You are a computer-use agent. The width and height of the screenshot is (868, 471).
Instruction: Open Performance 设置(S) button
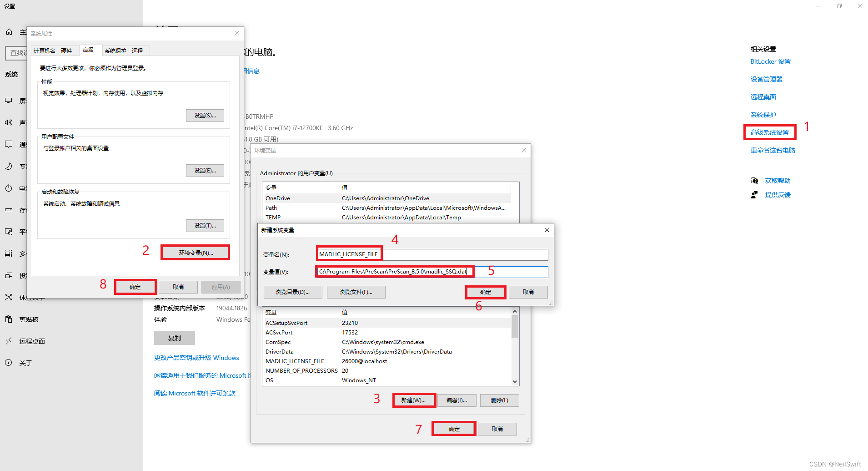(205, 116)
